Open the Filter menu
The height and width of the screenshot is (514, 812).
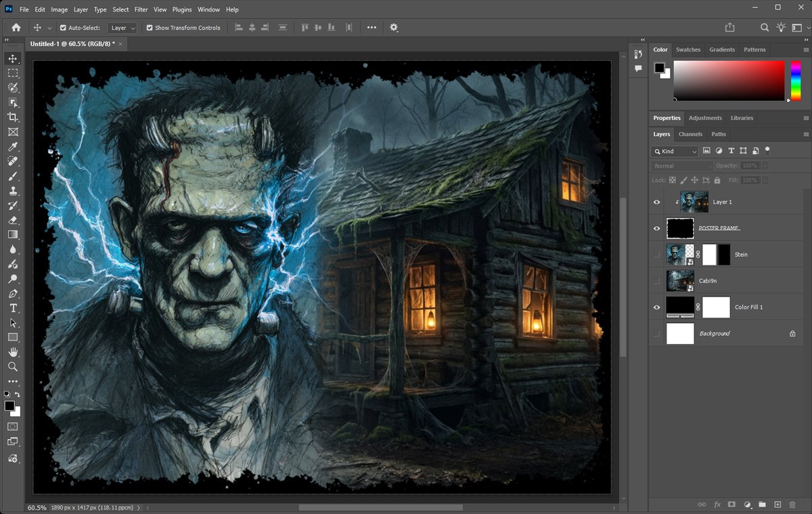pyautogui.click(x=141, y=9)
